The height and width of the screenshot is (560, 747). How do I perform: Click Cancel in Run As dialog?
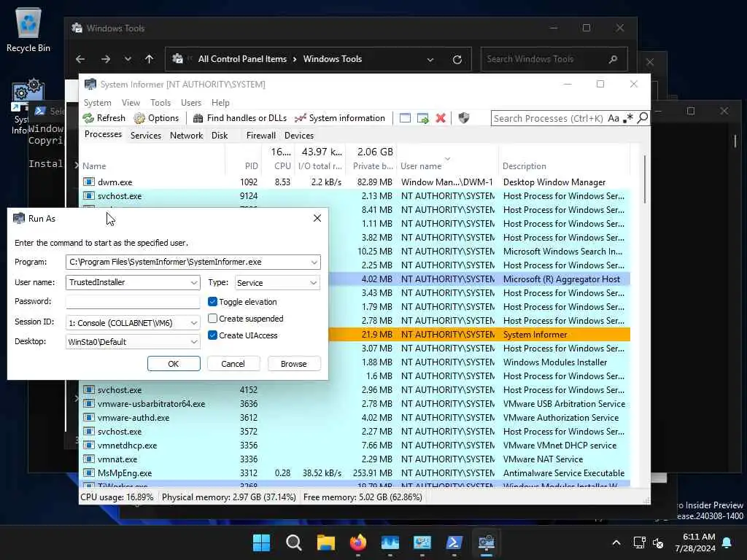[x=233, y=363]
